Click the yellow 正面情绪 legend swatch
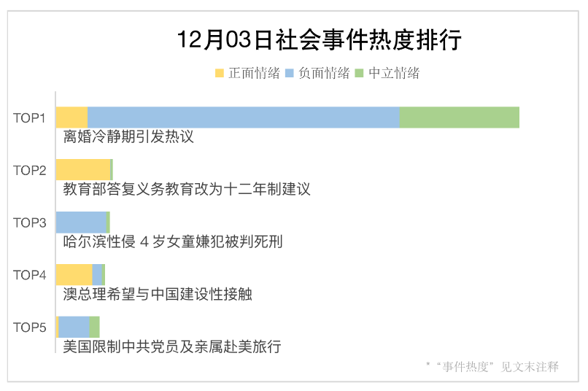The width and height of the screenshot is (588, 391). pyautogui.click(x=220, y=73)
